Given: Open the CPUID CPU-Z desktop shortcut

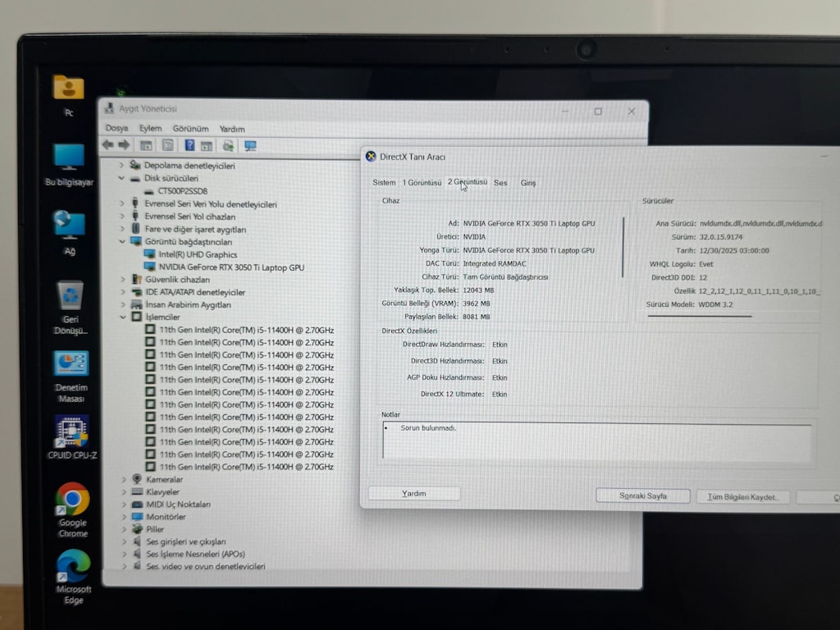Looking at the screenshot, I should [72, 437].
